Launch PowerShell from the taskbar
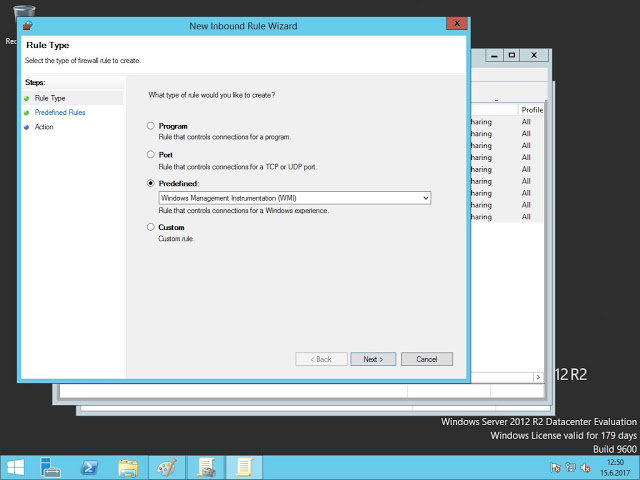This screenshot has height=480, width=640. (90, 467)
